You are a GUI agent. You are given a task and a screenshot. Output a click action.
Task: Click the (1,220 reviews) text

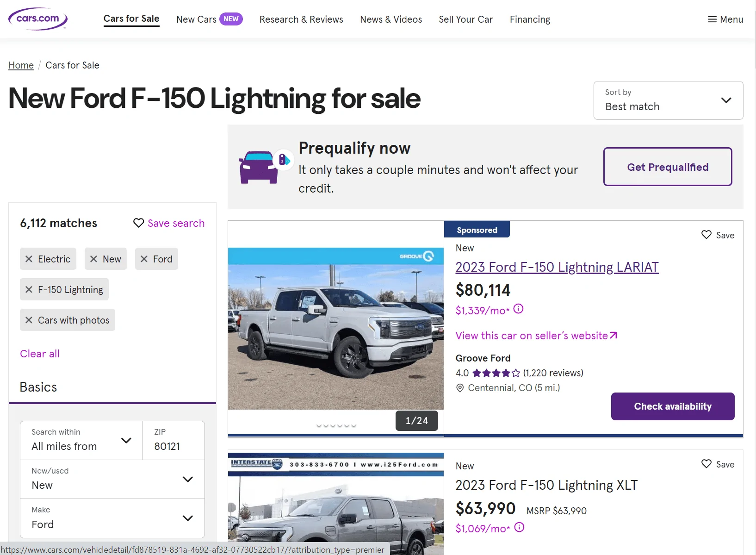coord(553,373)
